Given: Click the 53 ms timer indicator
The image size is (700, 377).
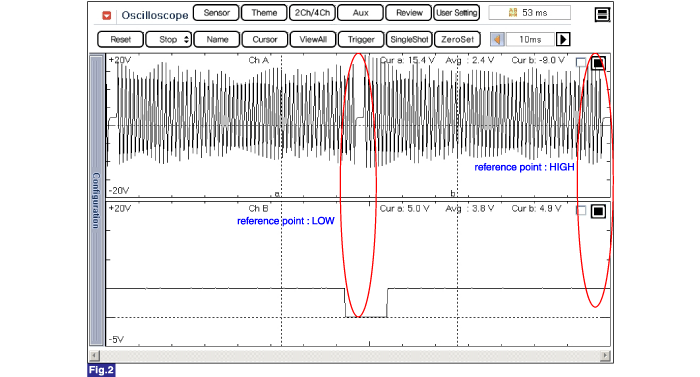Looking at the screenshot, I should [529, 13].
